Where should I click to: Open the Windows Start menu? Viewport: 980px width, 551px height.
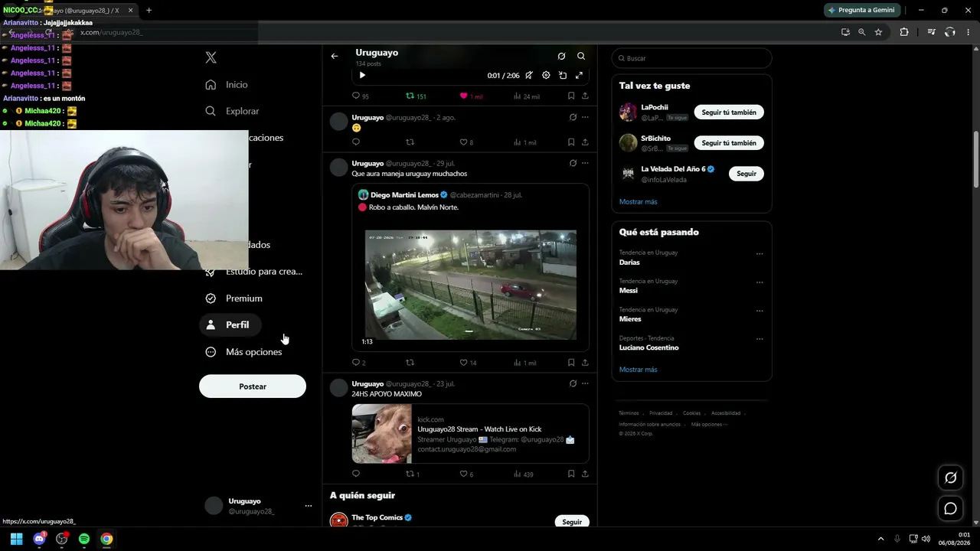point(16,539)
